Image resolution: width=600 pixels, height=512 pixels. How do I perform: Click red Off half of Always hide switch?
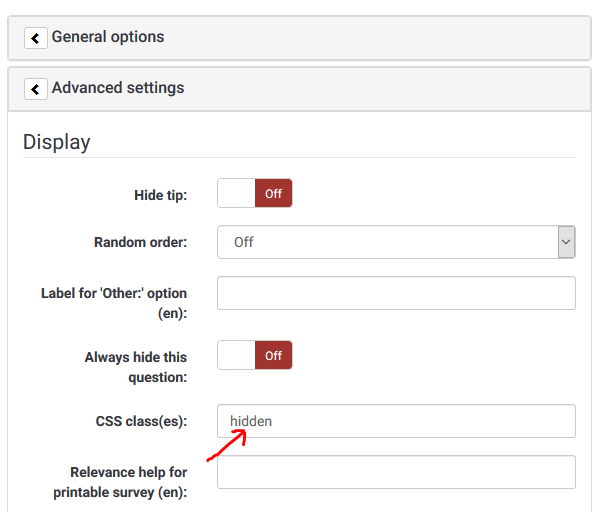click(273, 355)
